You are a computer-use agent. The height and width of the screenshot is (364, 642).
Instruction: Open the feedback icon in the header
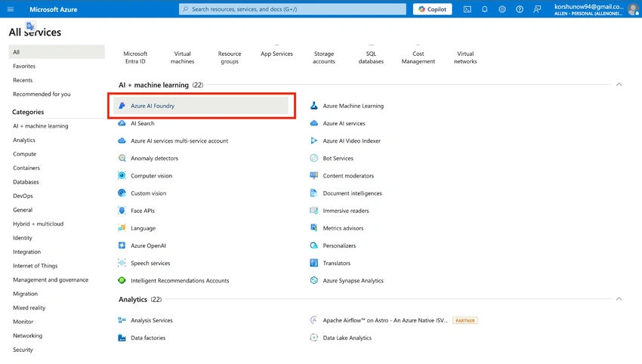pyautogui.click(x=537, y=9)
